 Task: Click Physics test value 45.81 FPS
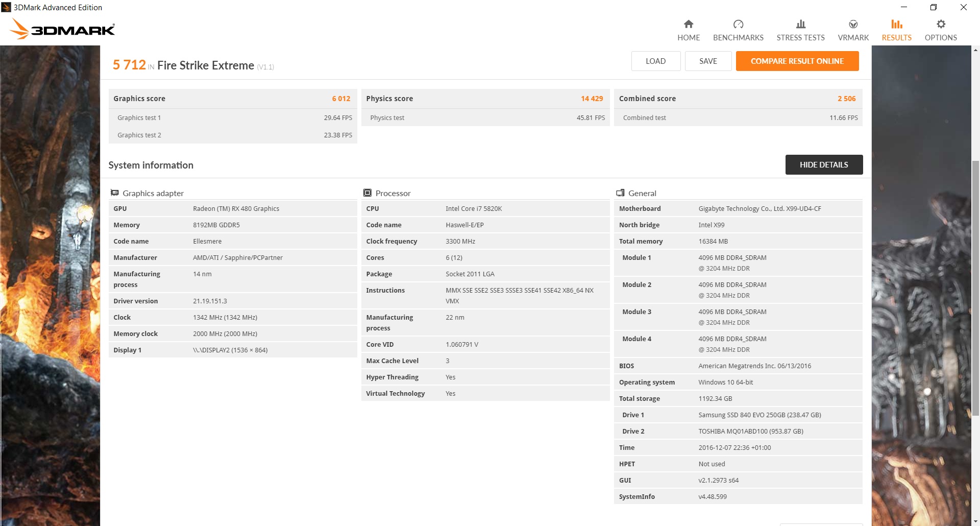tap(591, 117)
